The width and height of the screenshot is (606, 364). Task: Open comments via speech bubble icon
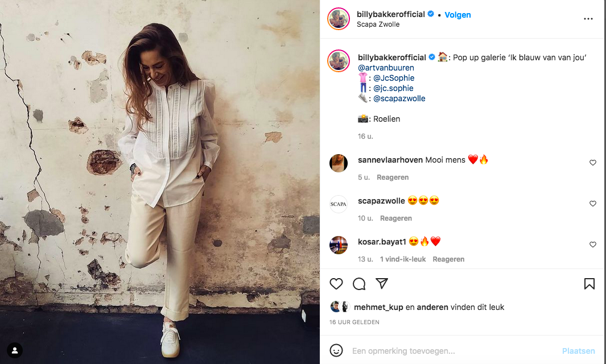tap(359, 284)
